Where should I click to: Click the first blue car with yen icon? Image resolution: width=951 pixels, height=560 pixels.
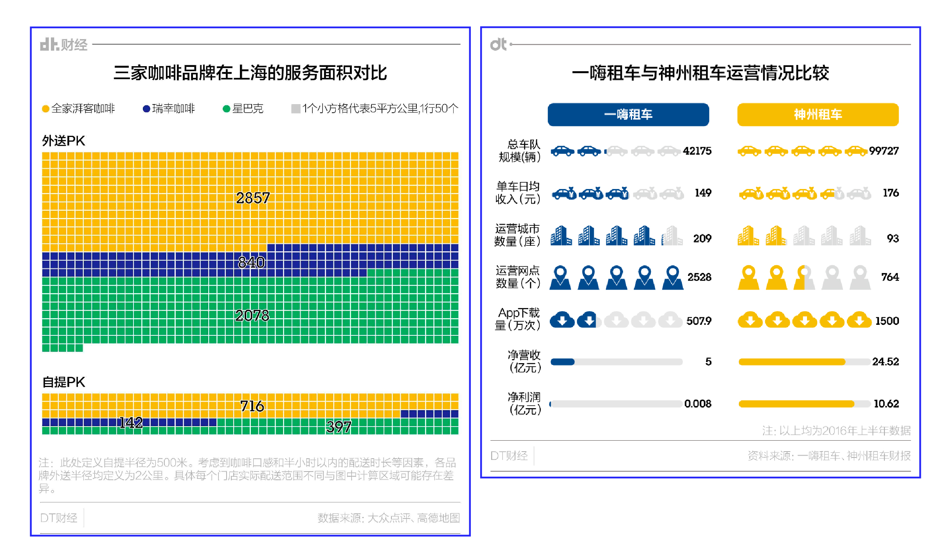point(564,193)
